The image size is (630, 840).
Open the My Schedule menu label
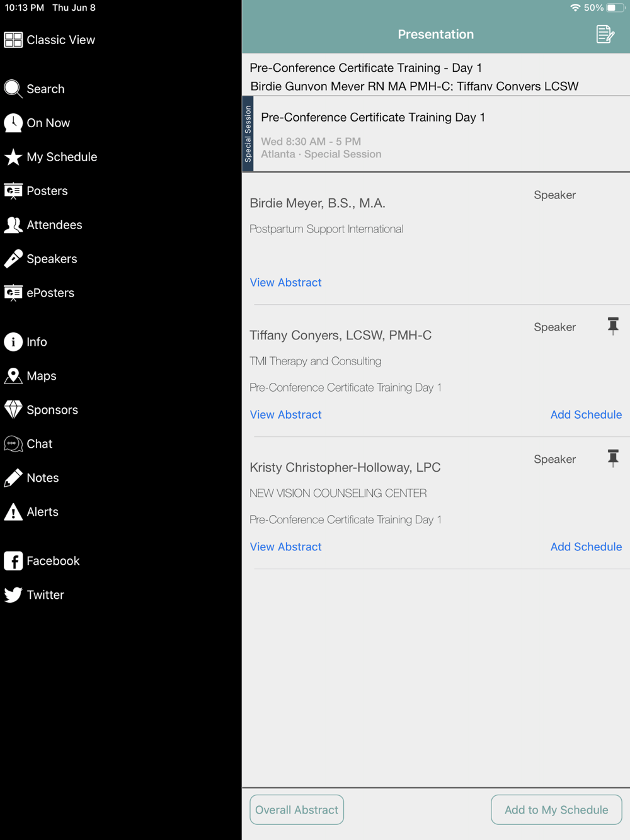click(62, 157)
